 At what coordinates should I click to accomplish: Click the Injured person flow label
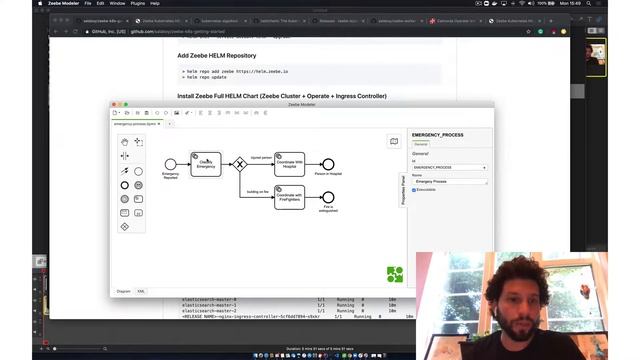tap(261, 158)
